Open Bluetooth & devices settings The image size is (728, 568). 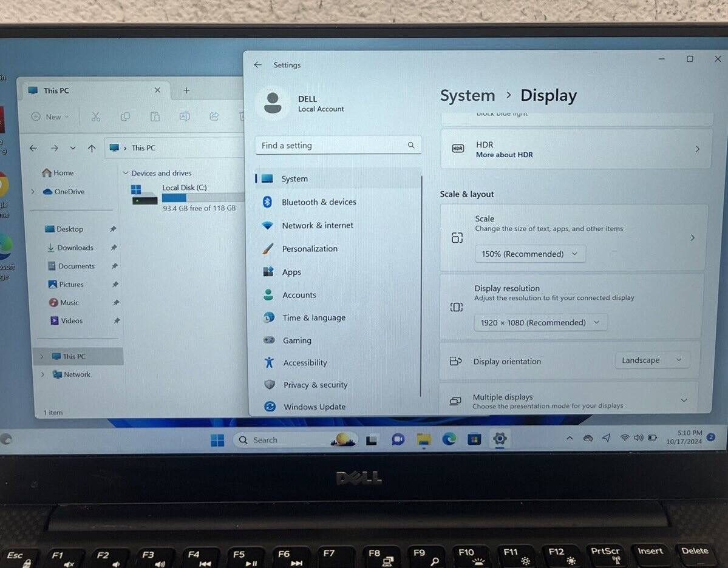pyautogui.click(x=338, y=202)
